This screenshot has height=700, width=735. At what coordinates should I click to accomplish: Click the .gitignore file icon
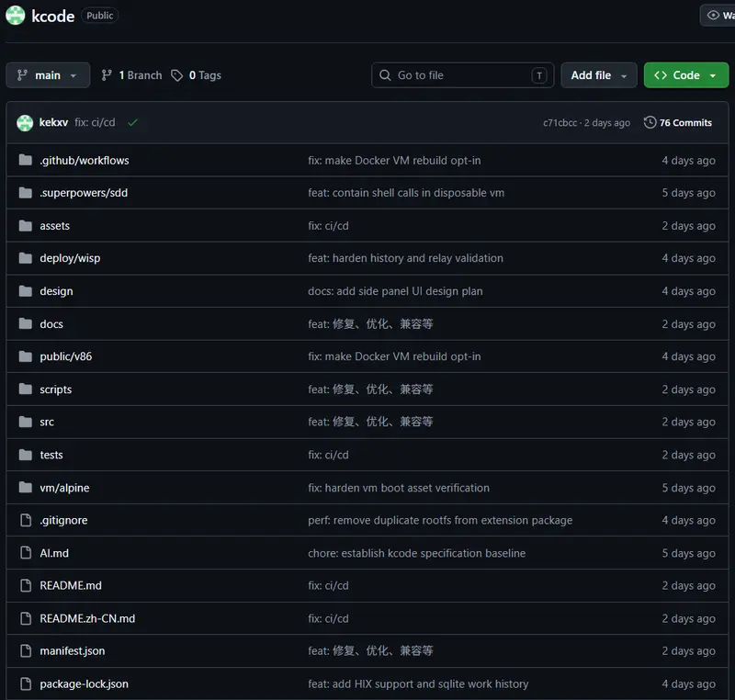click(26, 520)
